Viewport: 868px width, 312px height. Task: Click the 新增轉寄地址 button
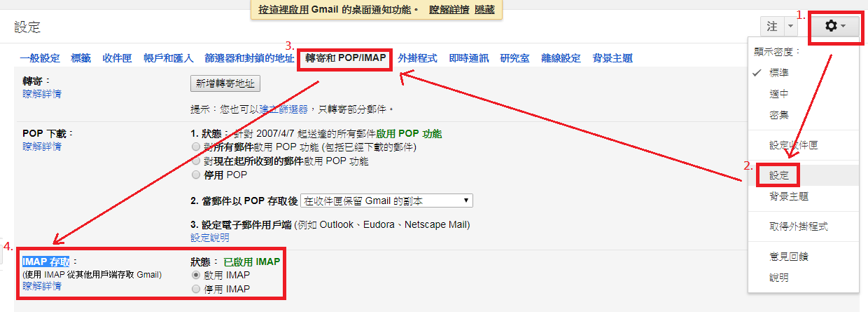pos(225,83)
